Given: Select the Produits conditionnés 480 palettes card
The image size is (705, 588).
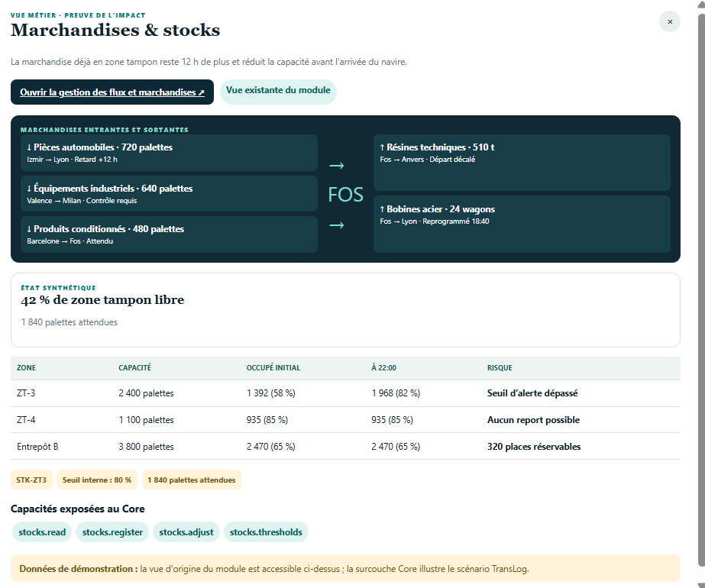Looking at the screenshot, I should pyautogui.click(x=169, y=234).
